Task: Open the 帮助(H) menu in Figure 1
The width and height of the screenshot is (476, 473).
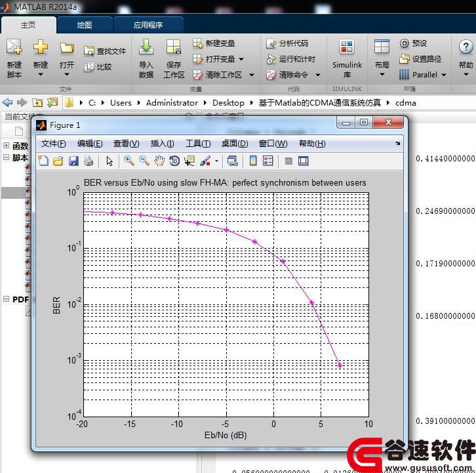Action: point(312,144)
